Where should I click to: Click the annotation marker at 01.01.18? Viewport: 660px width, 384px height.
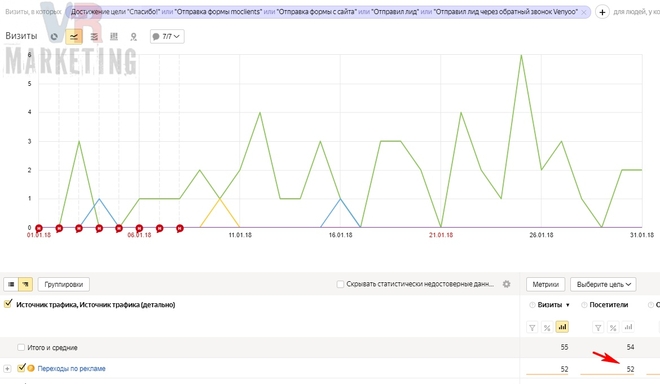39,228
